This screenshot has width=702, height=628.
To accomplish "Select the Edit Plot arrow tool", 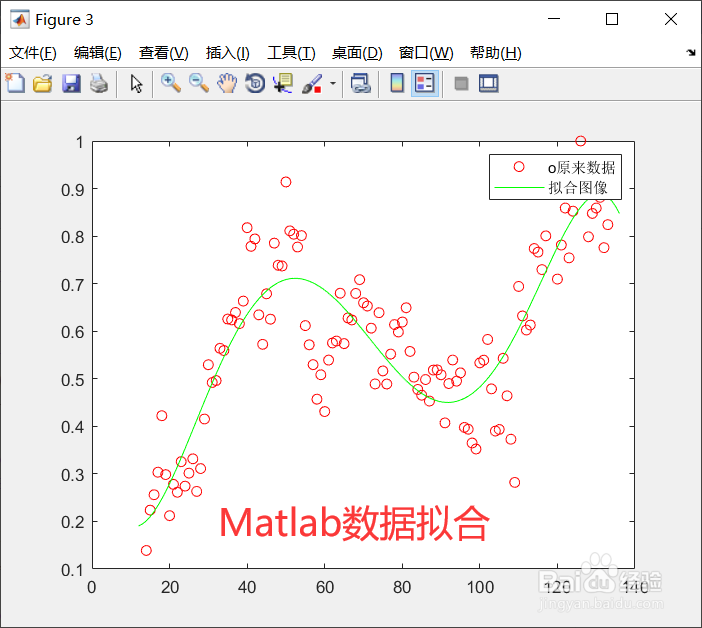I will pos(136,83).
